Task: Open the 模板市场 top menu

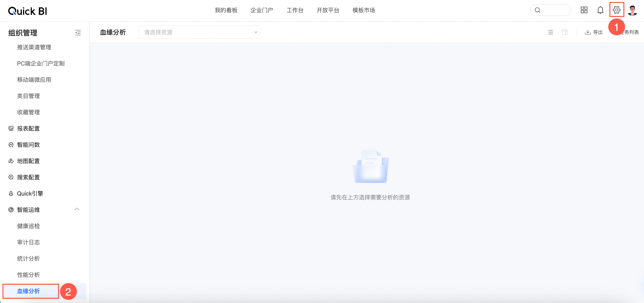Action: [364, 10]
